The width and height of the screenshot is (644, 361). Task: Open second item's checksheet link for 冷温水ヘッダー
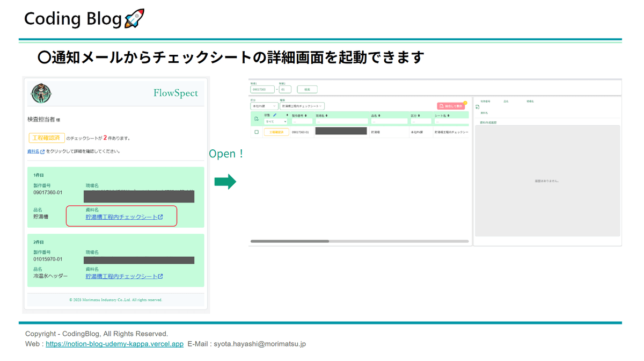(x=124, y=276)
